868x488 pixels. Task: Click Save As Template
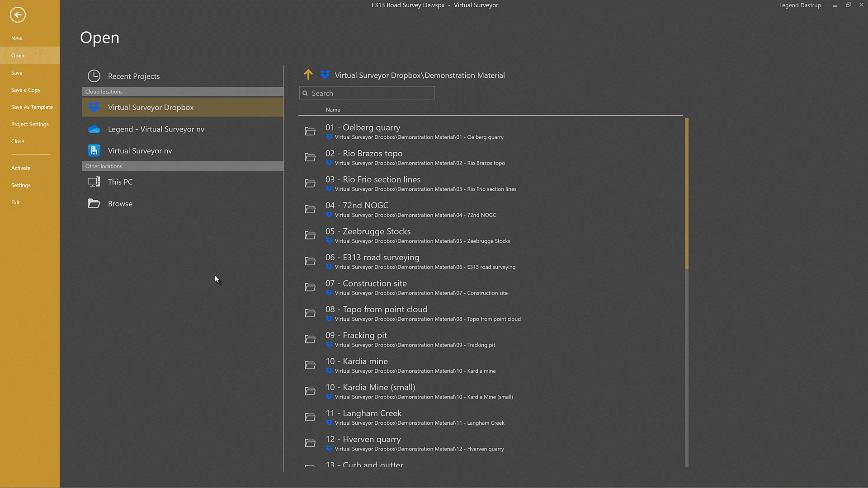click(x=32, y=107)
